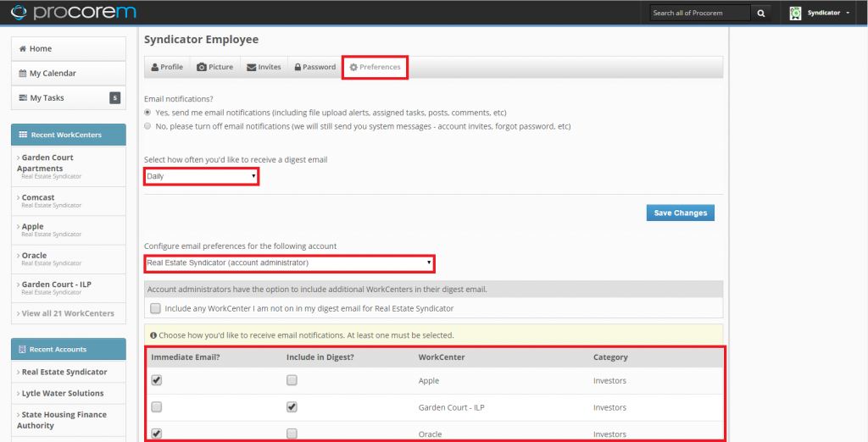The height and width of the screenshot is (442, 868).
Task: Click the Procorem logo
Action: [x=73, y=12]
